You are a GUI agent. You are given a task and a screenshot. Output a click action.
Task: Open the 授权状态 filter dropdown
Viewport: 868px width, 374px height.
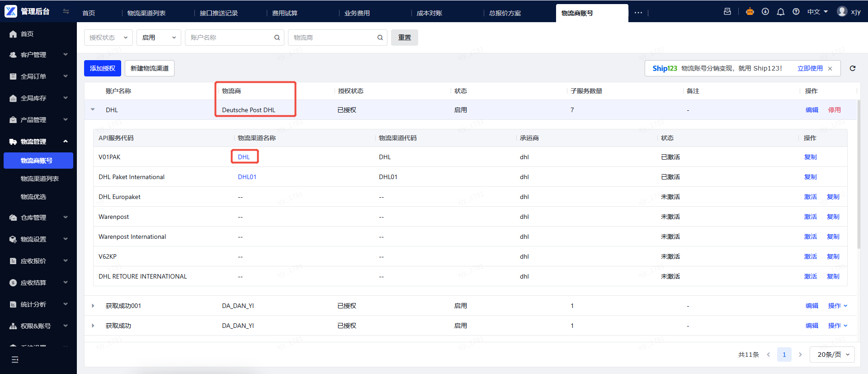click(108, 38)
